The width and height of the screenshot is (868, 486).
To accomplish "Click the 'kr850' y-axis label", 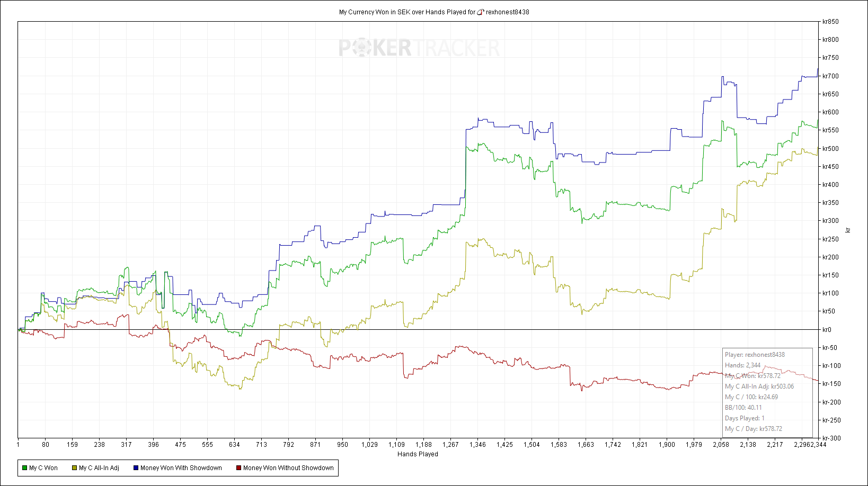I will (x=830, y=22).
